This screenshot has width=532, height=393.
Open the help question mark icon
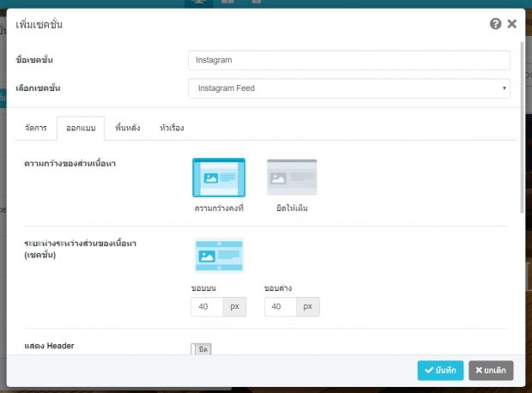tap(495, 24)
